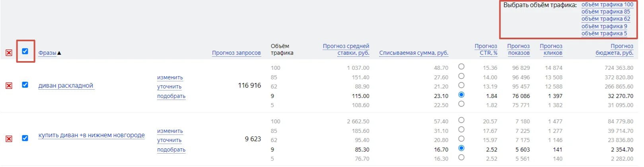Select the 23.10 radio for диван раскладной

(461, 95)
